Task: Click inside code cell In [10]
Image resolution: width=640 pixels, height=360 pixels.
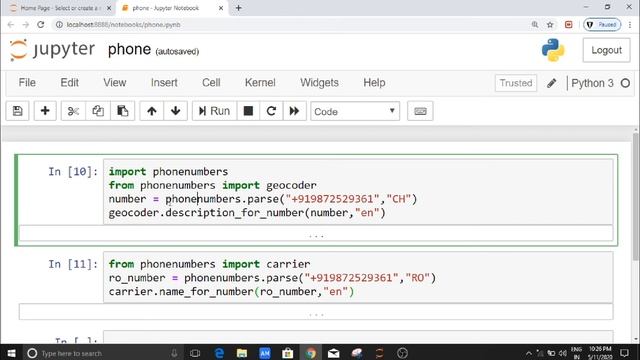Action: (358, 192)
